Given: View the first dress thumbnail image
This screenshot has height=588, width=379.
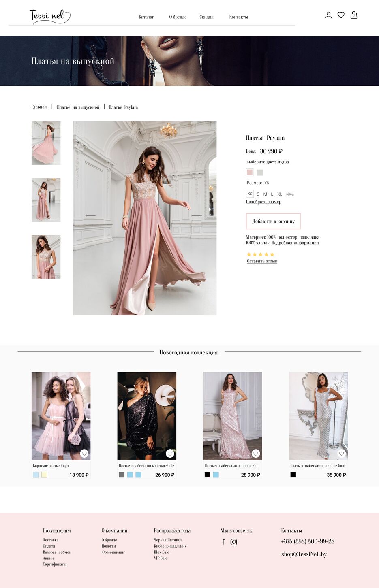Looking at the screenshot, I should (x=46, y=143).
